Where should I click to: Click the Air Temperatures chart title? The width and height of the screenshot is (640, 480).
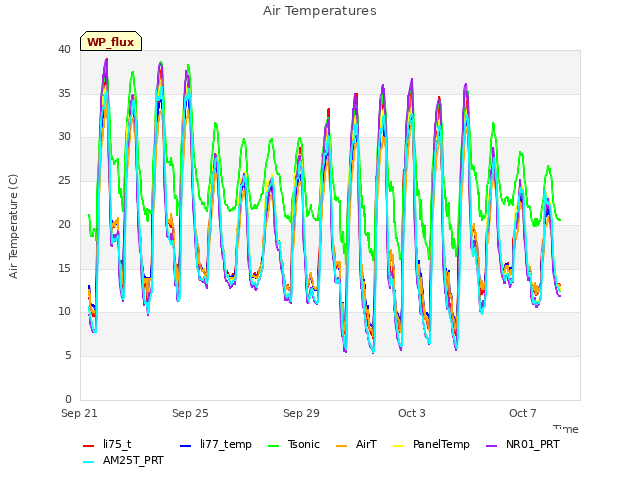[320, 11]
